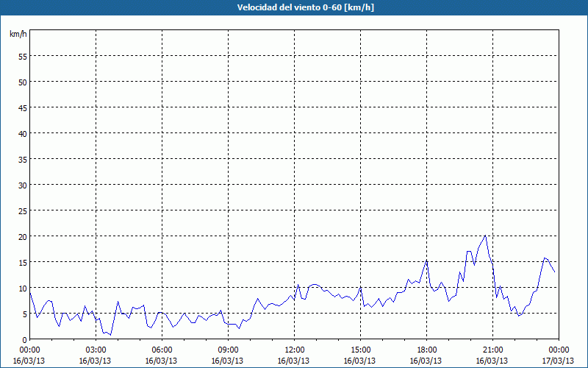Click the 15:00 time axis label

pos(361,350)
